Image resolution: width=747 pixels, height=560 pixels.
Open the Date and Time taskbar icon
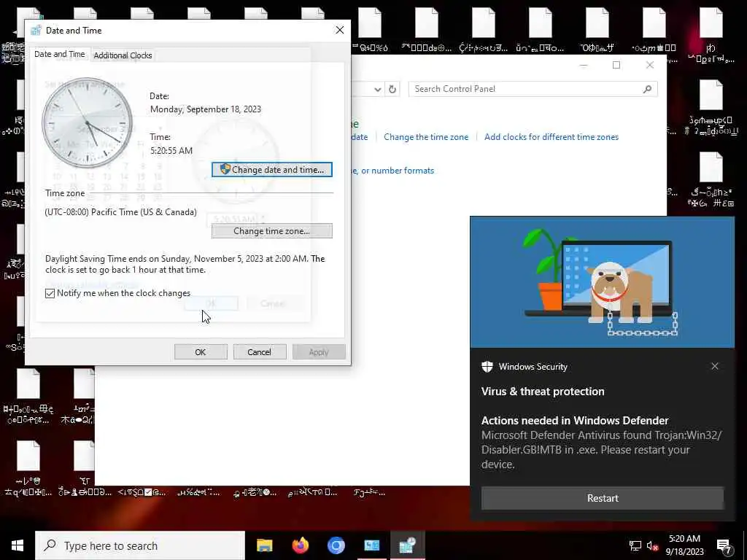pos(407,545)
